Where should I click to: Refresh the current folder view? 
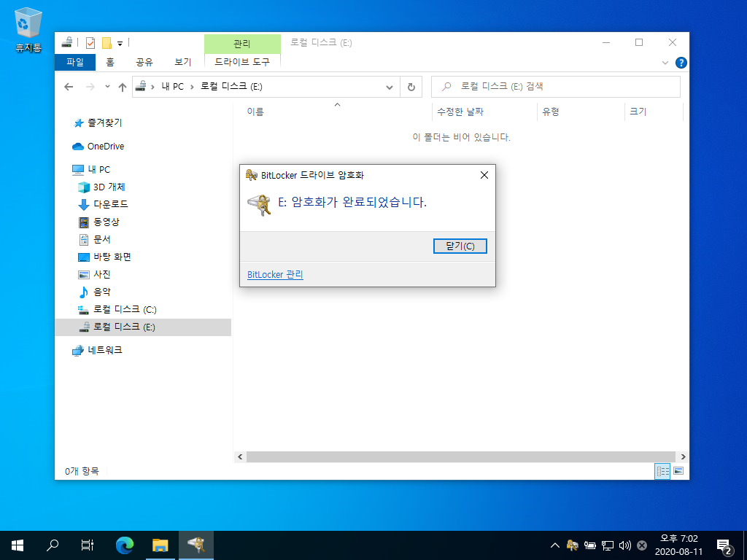tap(411, 87)
